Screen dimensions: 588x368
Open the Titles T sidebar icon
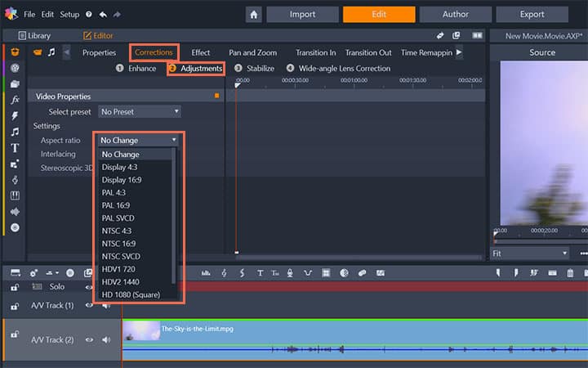tap(15, 148)
